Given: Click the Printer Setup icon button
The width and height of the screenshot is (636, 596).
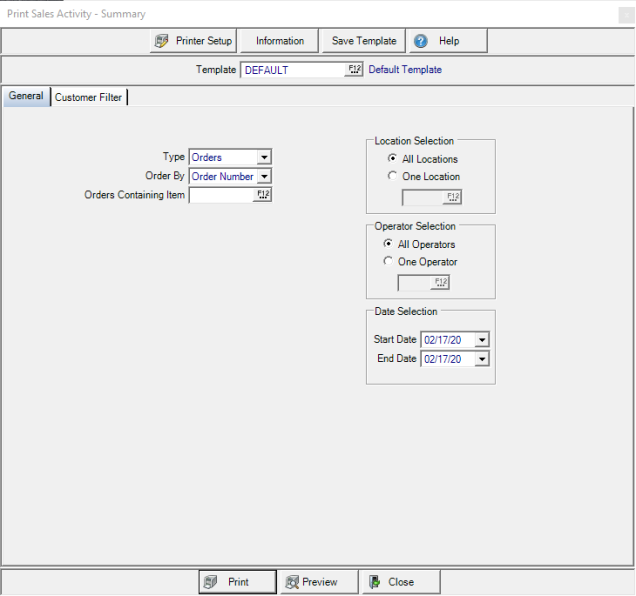Looking at the screenshot, I should [161, 41].
